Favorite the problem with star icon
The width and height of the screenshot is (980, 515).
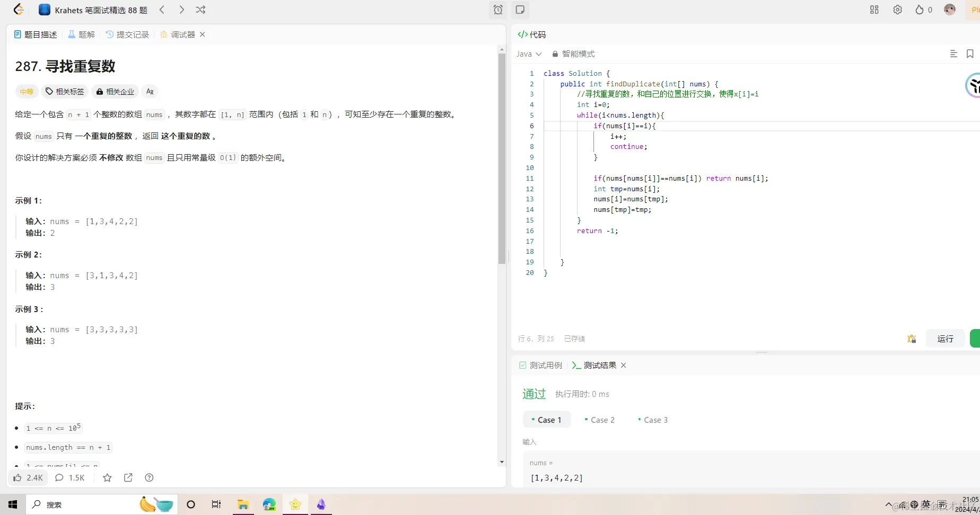[x=107, y=478]
